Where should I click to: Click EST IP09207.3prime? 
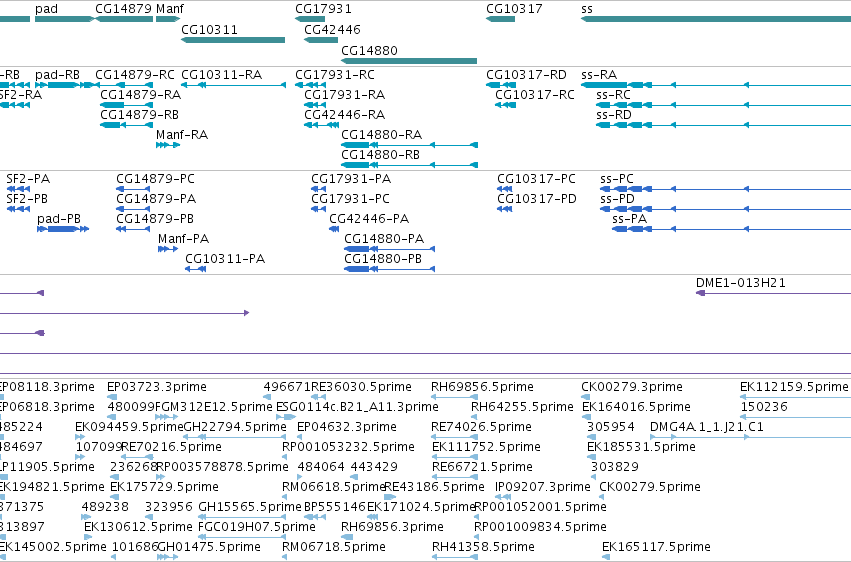point(543,487)
